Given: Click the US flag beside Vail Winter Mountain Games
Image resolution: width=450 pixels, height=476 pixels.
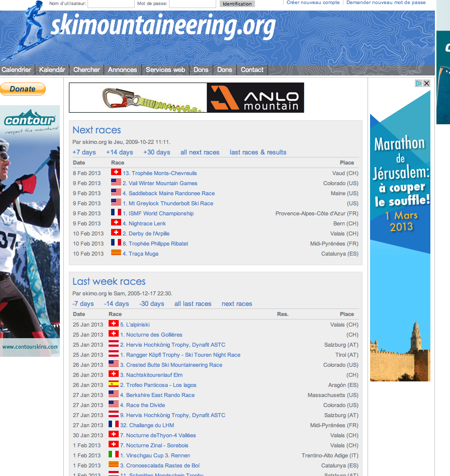Looking at the screenshot, I should 116,183.
